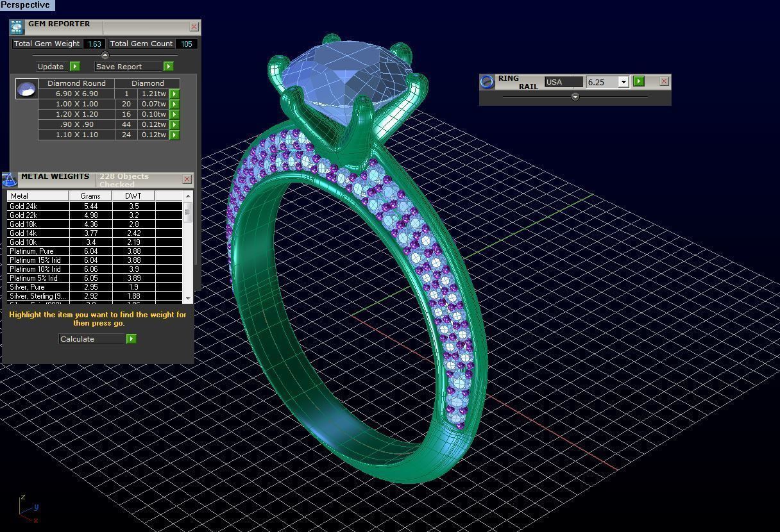780x532 pixels.
Task: Click the 5.44 grams value for Gold 24k
Action: coord(90,206)
